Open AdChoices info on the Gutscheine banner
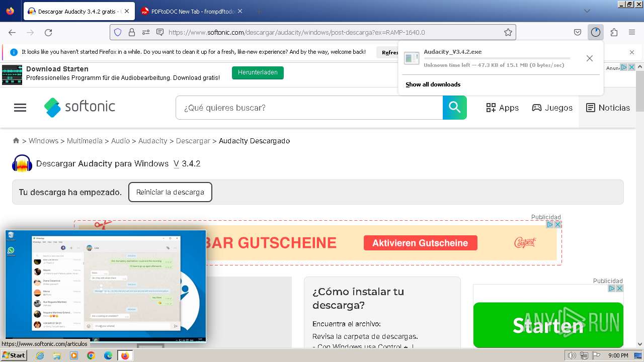644x362 pixels. (550, 225)
